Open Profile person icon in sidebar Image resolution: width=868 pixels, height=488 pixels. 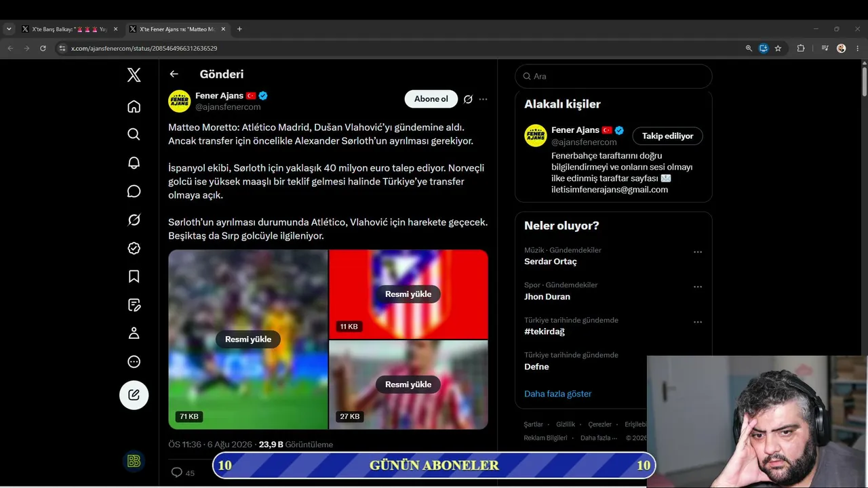point(134,333)
